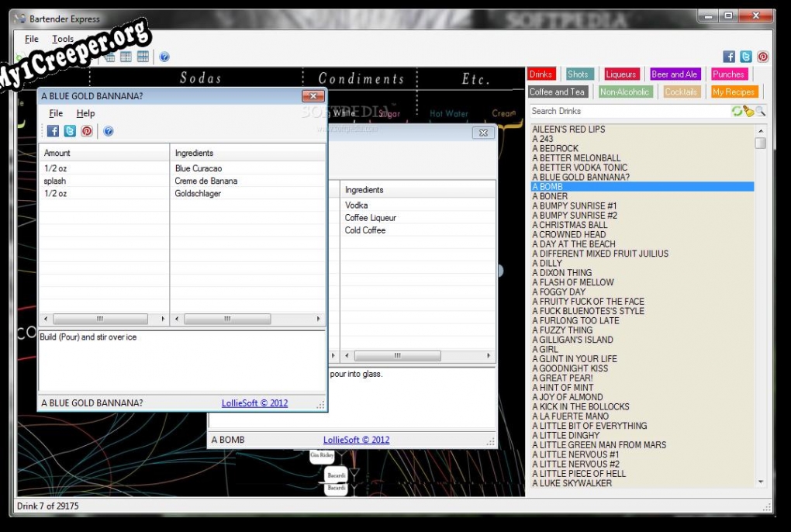Click Twitter icon in Blue Gold Bannana window
791x532 pixels.
(x=70, y=131)
